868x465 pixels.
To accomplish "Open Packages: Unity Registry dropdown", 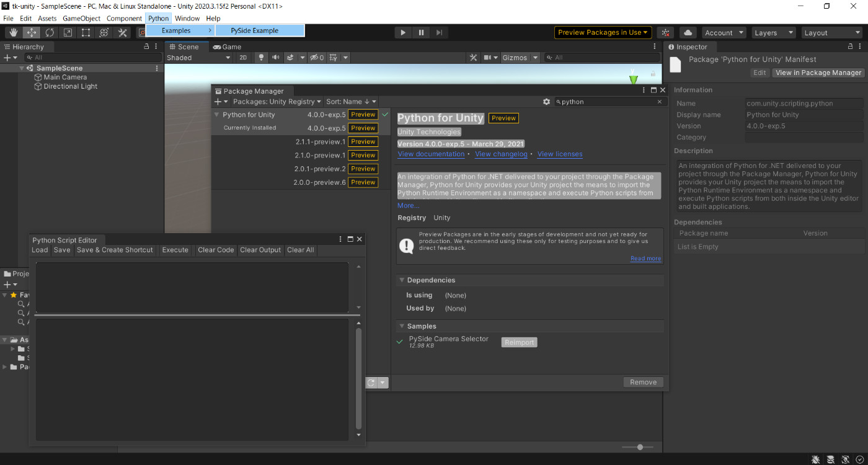I will pyautogui.click(x=277, y=102).
